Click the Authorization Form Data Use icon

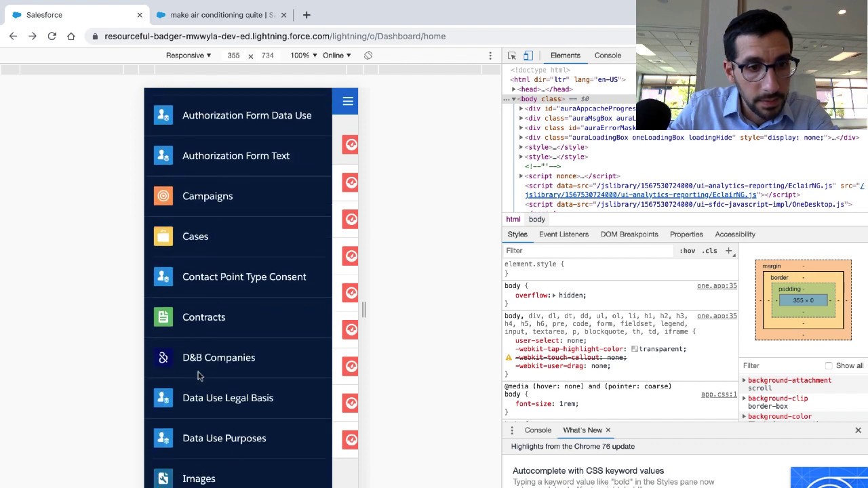(163, 115)
